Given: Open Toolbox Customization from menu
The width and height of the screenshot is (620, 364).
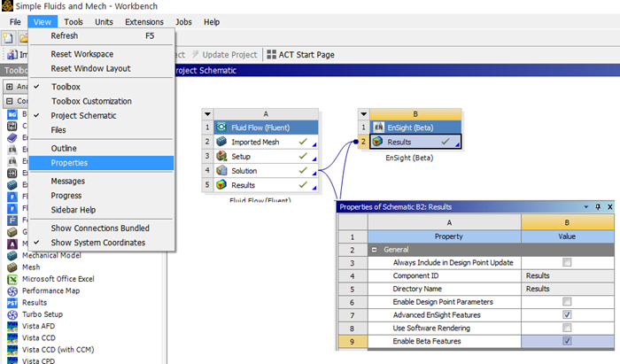Looking at the screenshot, I should [x=101, y=101].
